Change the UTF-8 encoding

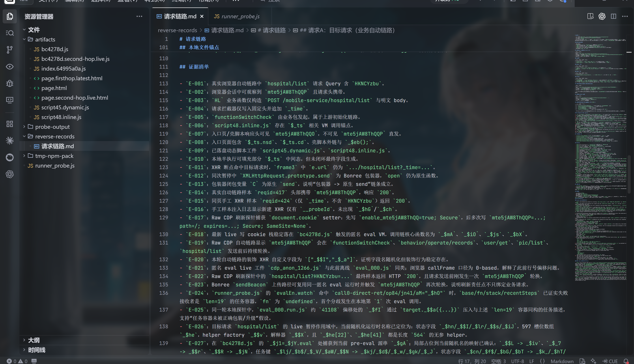(x=518, y=361)
